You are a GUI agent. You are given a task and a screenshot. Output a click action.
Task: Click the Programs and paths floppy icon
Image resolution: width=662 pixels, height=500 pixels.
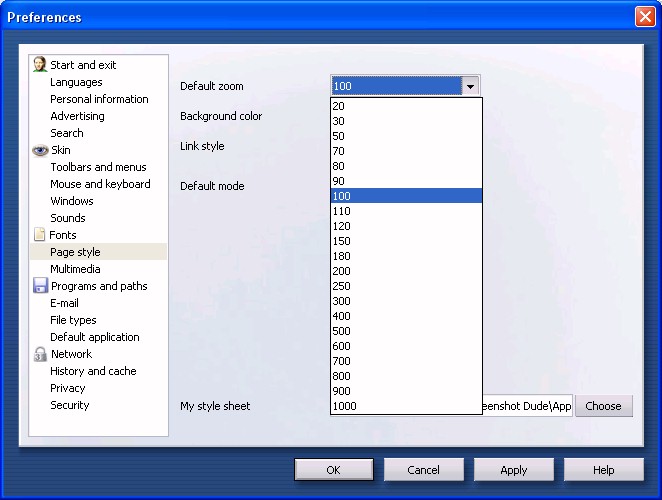pos(40,286)
